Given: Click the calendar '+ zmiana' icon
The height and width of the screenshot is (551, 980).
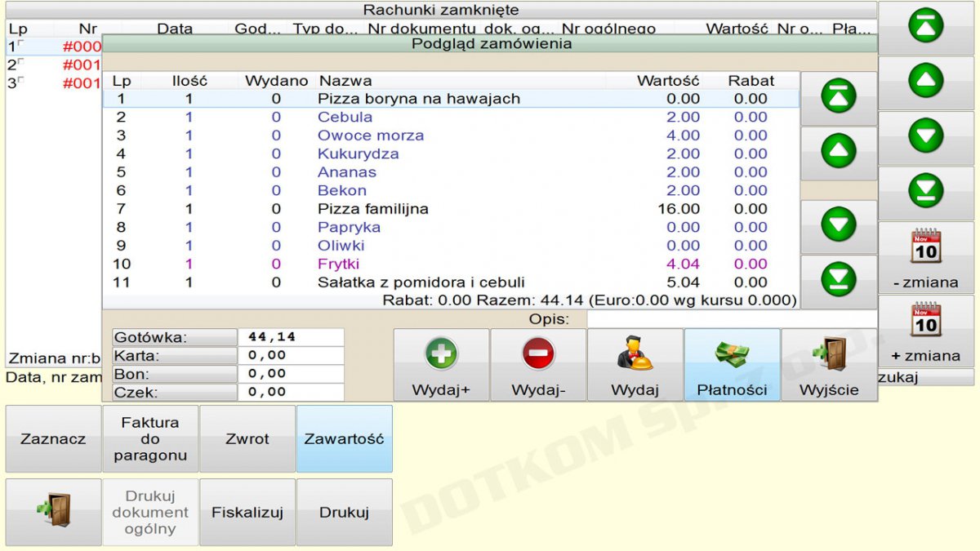Looking at the screenshot, I should coord(926,320).
